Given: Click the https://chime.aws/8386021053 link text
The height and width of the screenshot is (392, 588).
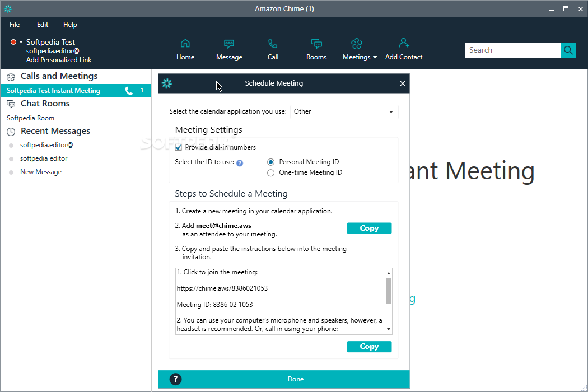Looking at the screenshot, I should [x=222, y=288].
